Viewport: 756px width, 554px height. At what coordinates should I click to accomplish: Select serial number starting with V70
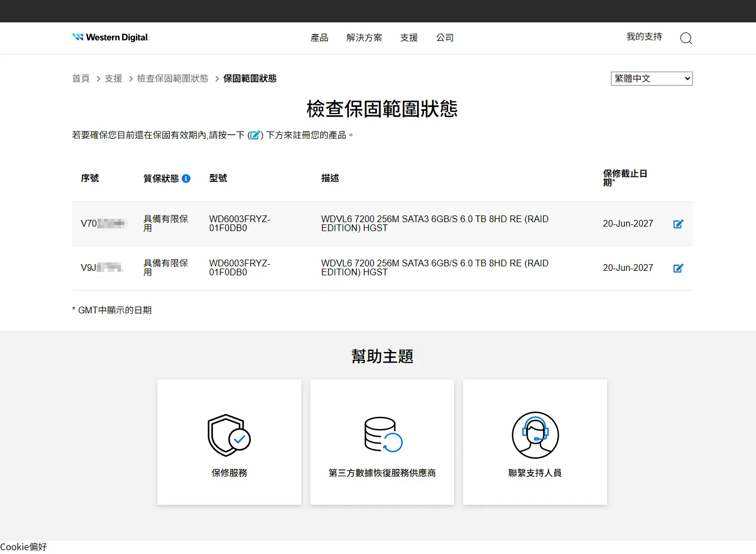[x=104, y=223]
